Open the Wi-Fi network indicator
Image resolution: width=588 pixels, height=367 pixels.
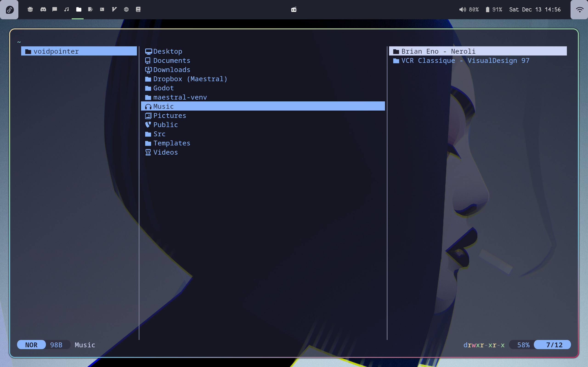580,10
